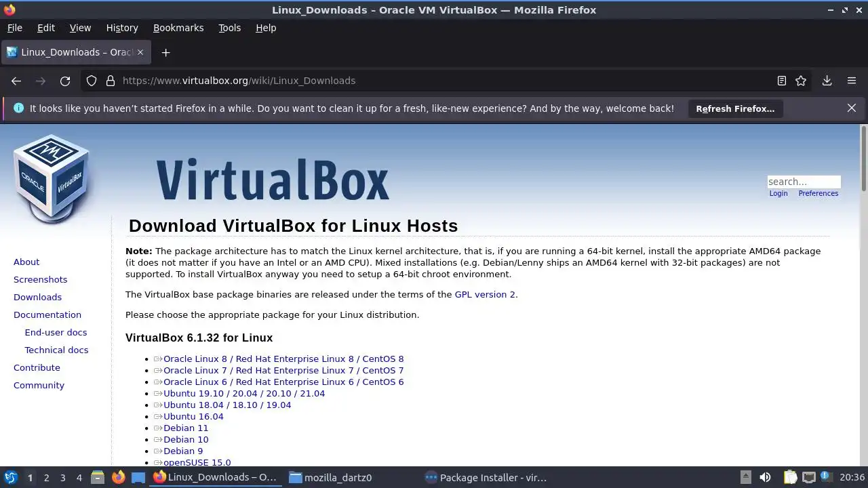Viewport: 868px width, 488px height.
Task: Download Ubuntu 16.04 package
Action: [x=193, y=416]
